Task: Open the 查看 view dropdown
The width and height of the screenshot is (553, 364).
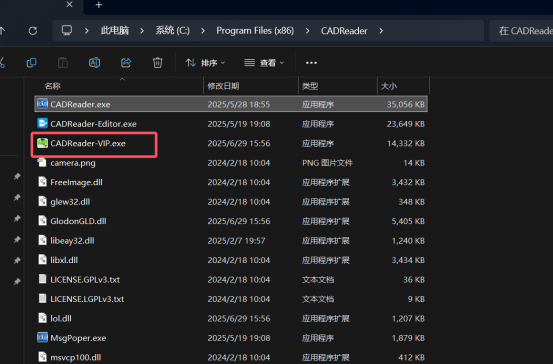Action: coord(264,63)
